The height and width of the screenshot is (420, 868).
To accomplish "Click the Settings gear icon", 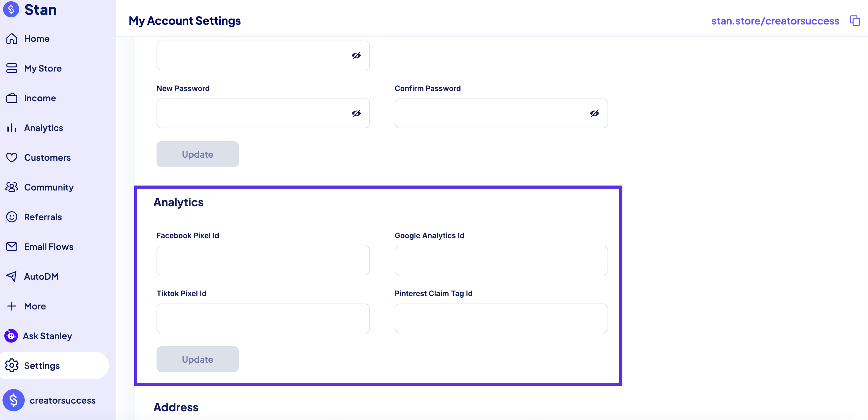I will (12, 365).
